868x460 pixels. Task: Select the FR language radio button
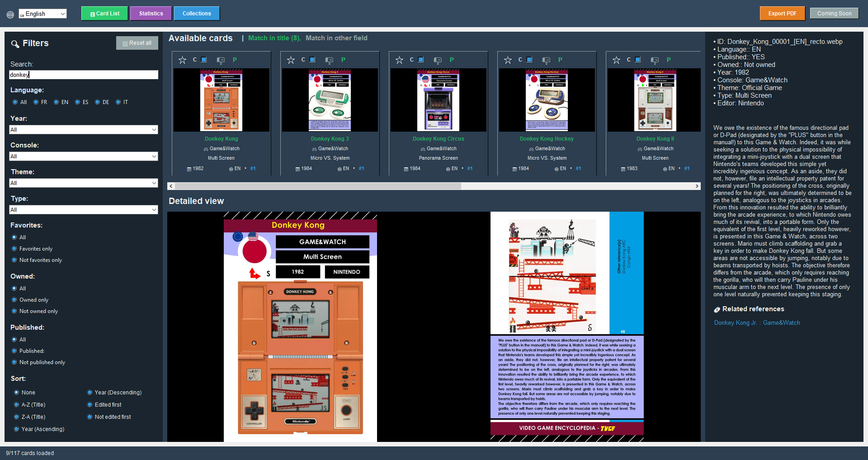click(36, 102)
